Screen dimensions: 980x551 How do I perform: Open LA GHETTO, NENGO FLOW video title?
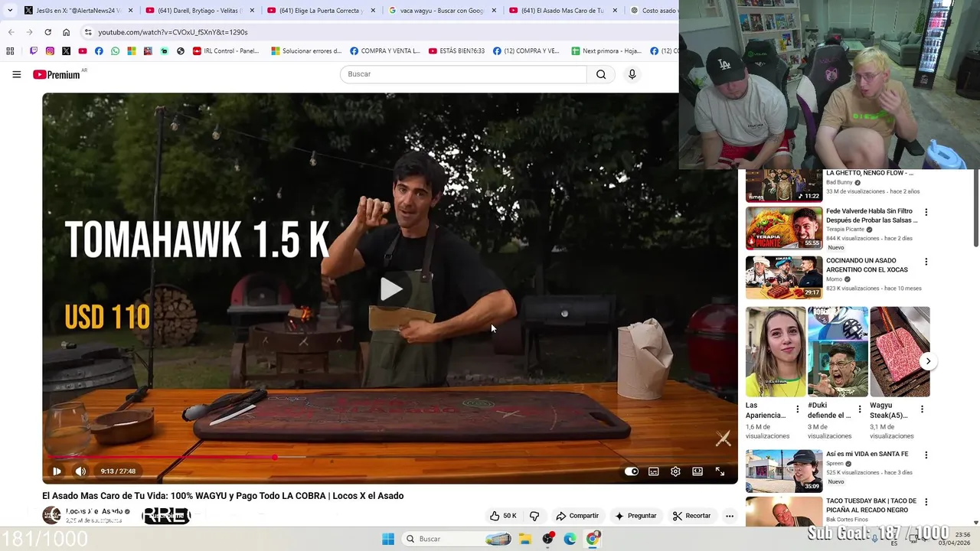coord(870,173)
